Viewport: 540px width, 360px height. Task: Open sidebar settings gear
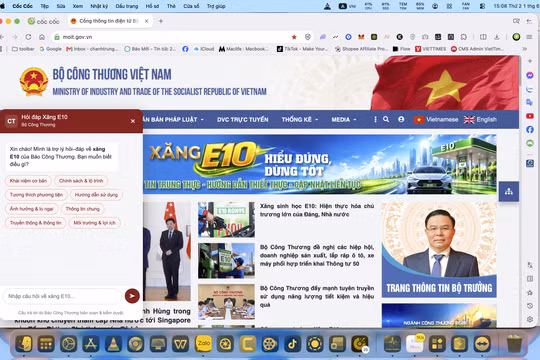point(530,319)
